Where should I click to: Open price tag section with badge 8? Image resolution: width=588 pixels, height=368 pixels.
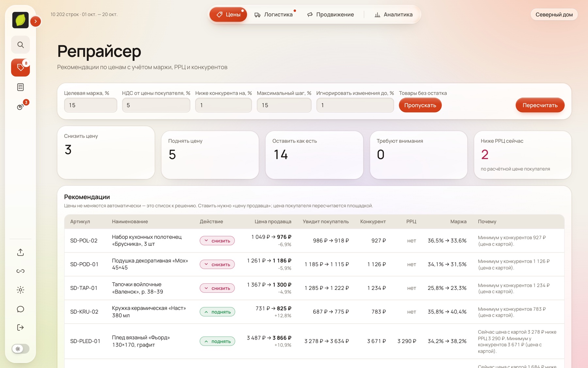[21, 67]
